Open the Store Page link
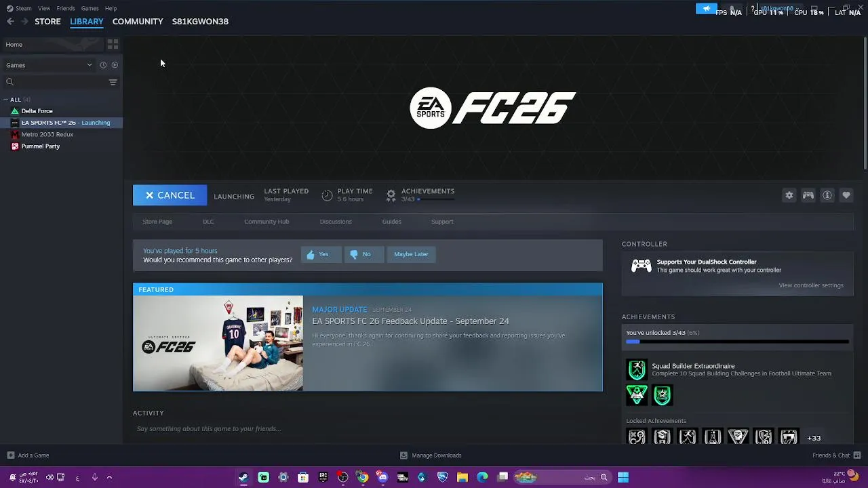 click(x=157, y=222)
